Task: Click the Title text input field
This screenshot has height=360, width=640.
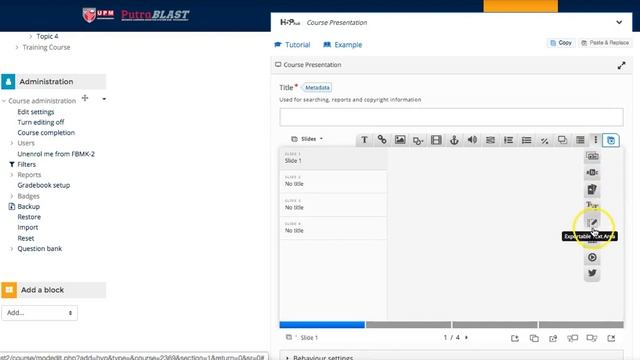Action: (451, 117)
